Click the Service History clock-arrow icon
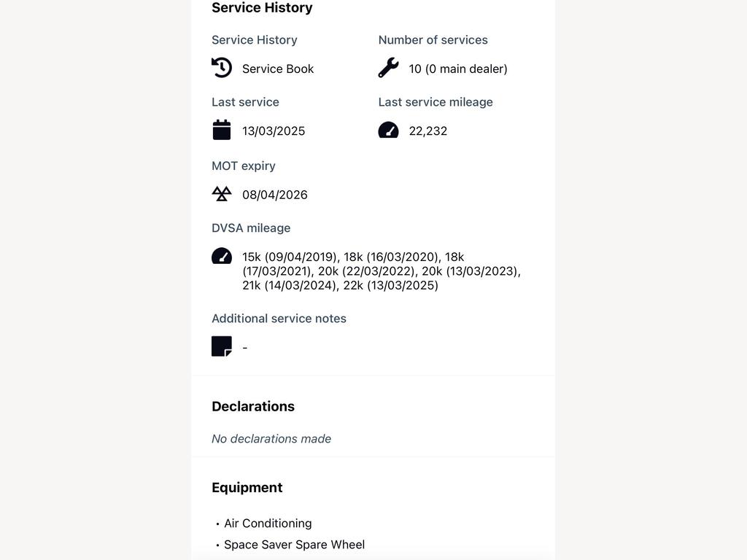This screenshot has width=747, height=560. pyautogui.click(x=222, y=68)
